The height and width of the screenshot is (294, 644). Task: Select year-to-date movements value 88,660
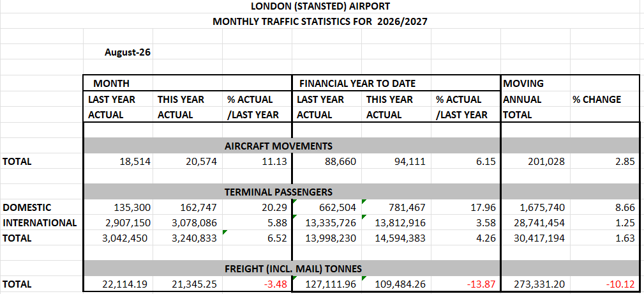click(327, 161)
